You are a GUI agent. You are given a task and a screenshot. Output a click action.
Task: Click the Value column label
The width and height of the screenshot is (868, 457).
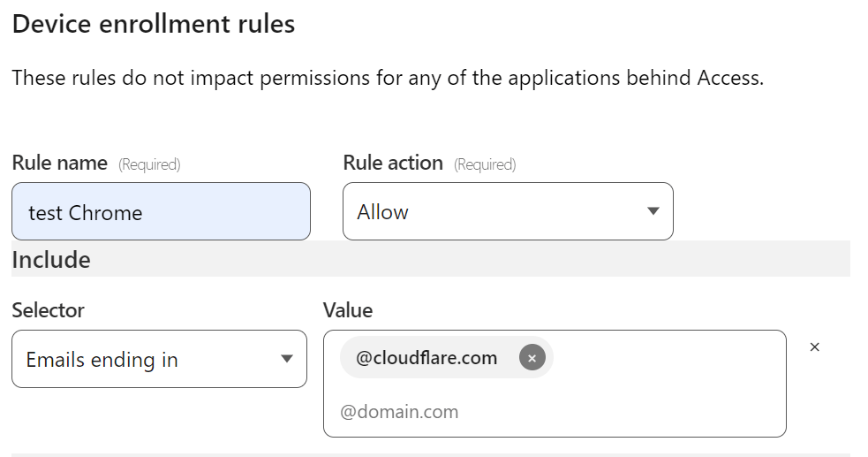click(x=348, y=310)
